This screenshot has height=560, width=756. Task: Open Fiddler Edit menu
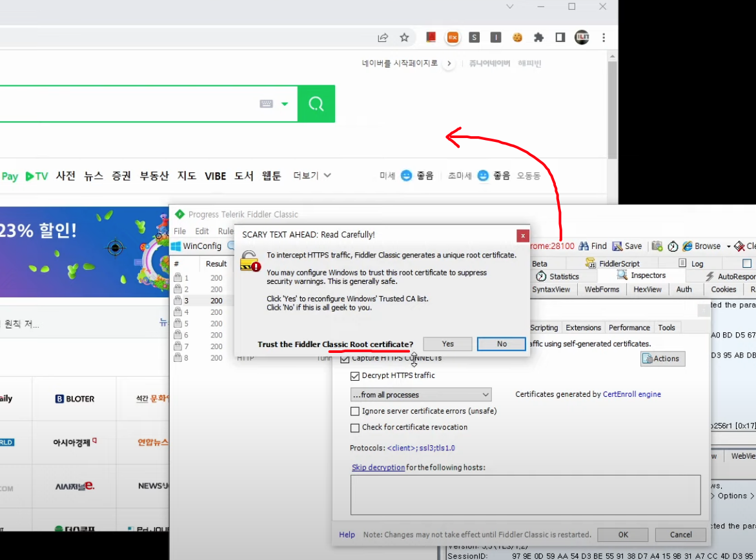[x=202, y=231]
